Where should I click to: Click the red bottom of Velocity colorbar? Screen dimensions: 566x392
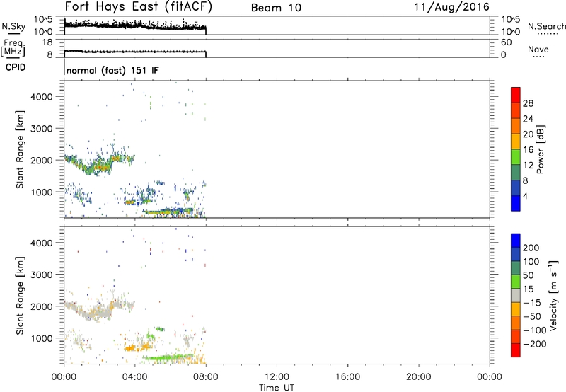[516, 350]
